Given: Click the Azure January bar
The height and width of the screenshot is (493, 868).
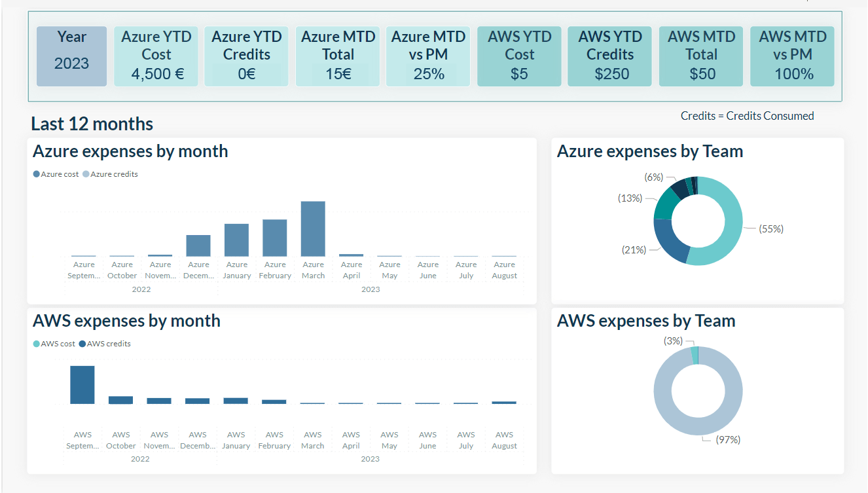Looking at the screenshot, I should (236, 240).
